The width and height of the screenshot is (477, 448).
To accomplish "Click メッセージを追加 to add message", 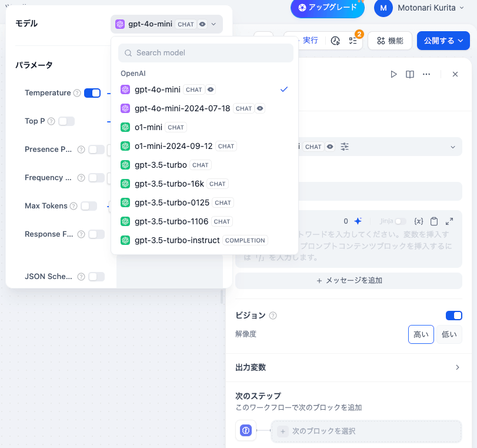I will point(349,280).
